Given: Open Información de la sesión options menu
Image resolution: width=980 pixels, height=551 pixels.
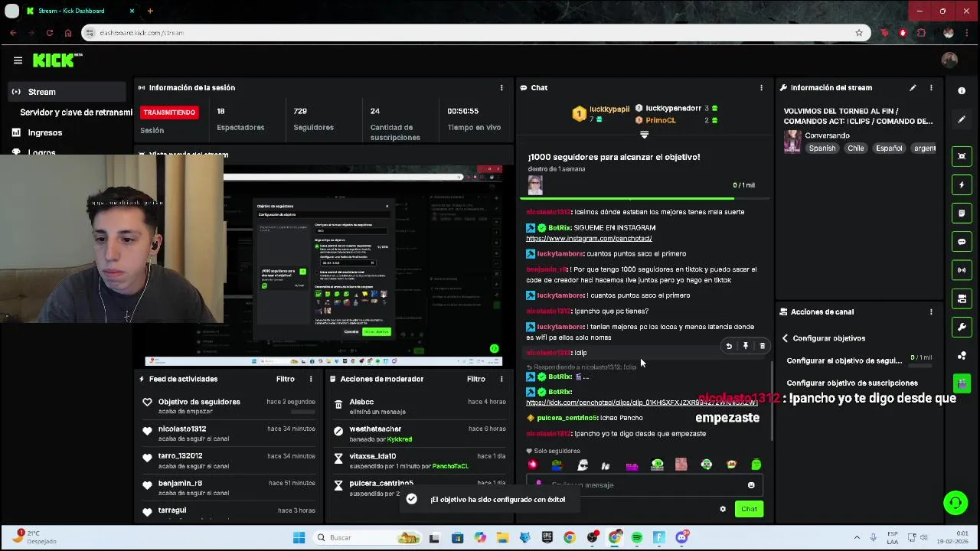Looking at the screenshot, I should (501, 87).
